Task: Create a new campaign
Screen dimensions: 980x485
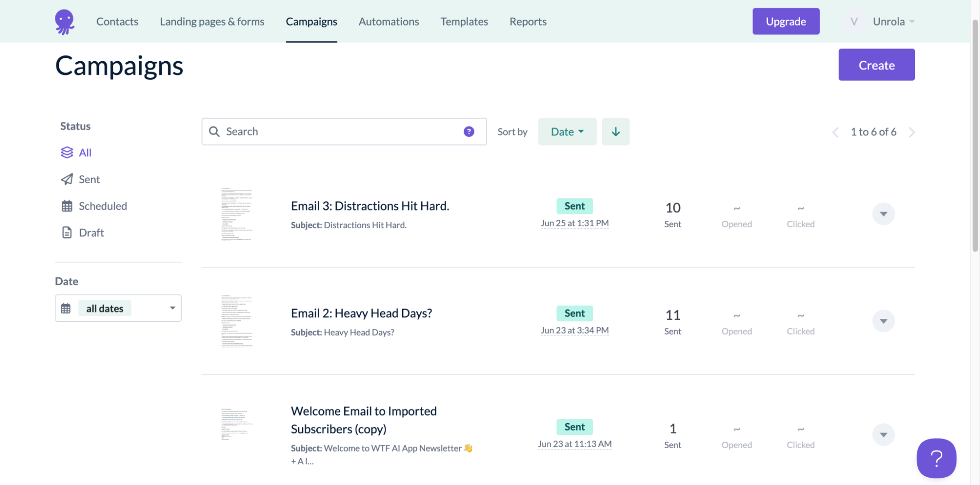Action: click(x=876, y=65)
